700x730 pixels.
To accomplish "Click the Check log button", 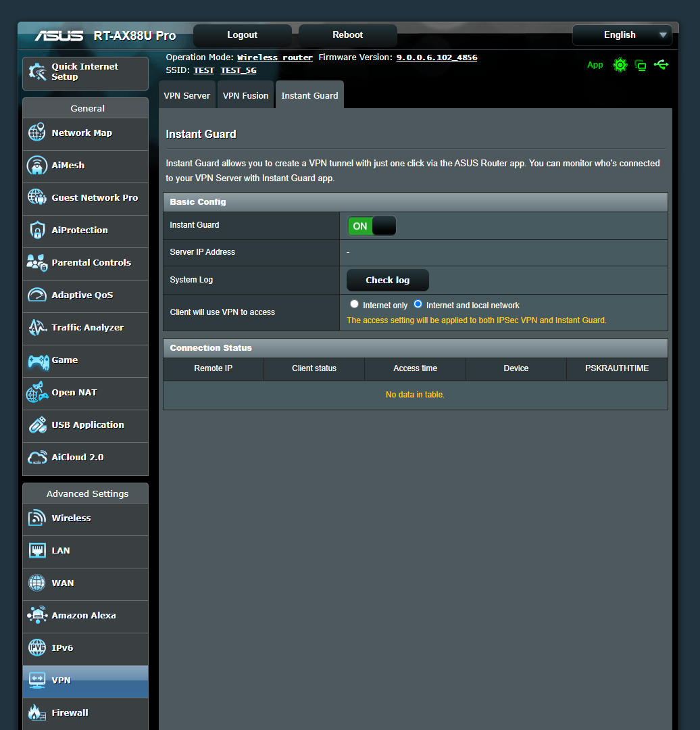I will tap(388, 281).
